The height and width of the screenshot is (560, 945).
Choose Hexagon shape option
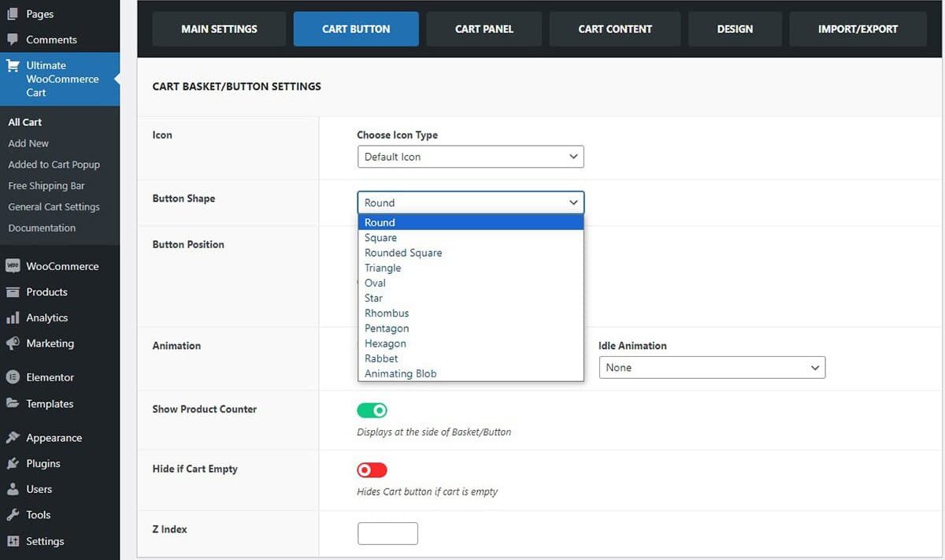[471, 343]
